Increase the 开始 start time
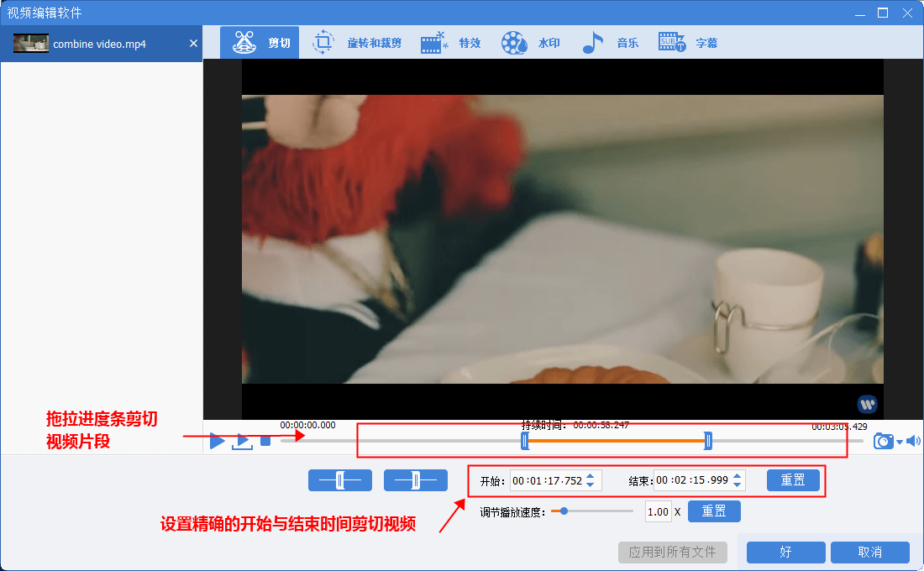 point(591,476)
